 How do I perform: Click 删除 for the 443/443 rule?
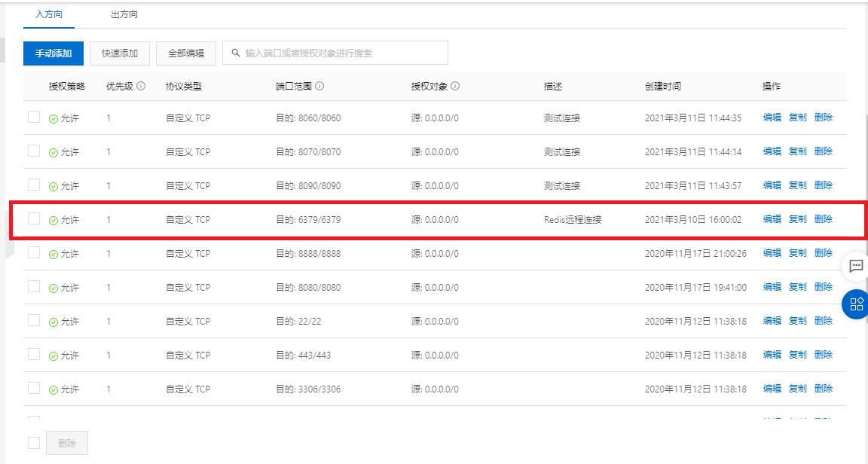coord(823,354)
